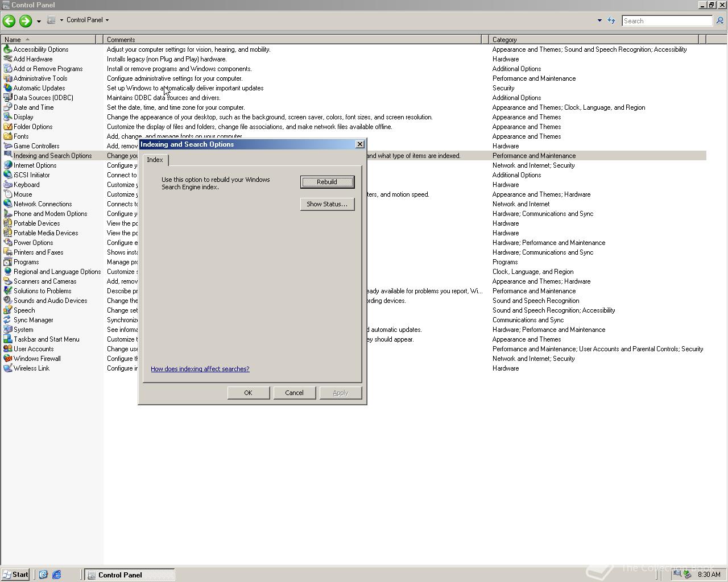Select the Mouse icon
728x582 pixels.
(x=8, y=194)
